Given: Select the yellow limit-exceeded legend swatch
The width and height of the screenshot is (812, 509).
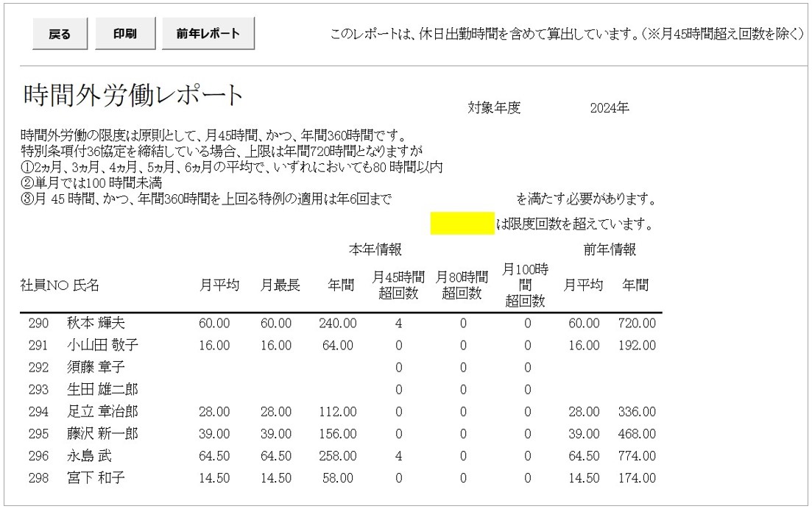Looking at the screenshot, I should coord(462,224).
